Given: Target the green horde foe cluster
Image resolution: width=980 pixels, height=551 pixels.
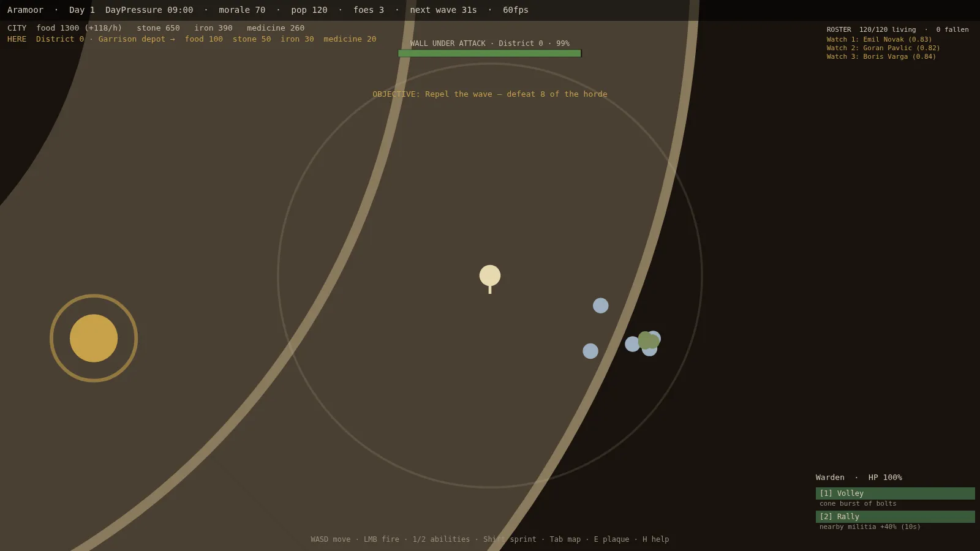Looking at the screenshot, I should pyautogui.click(x=648, y=340).
